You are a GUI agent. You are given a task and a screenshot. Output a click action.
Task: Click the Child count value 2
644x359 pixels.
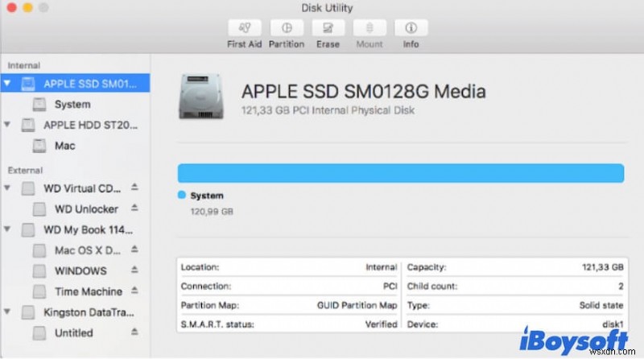point(621,287)
